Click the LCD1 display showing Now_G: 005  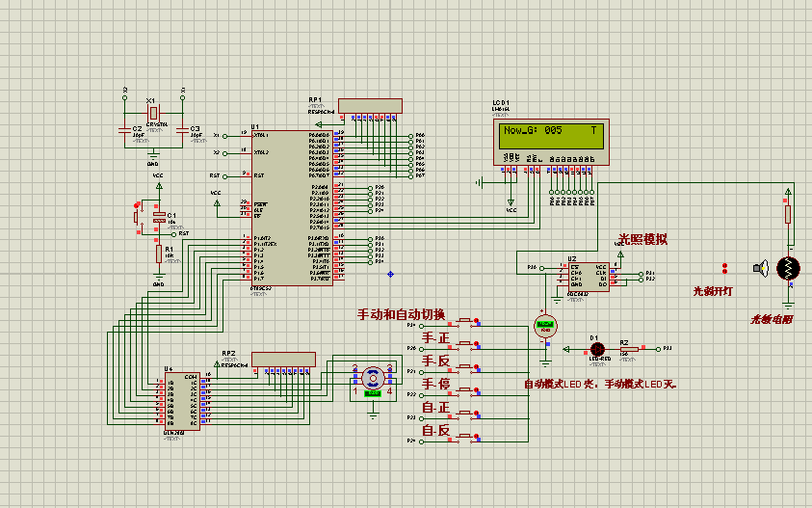[551, 143]
